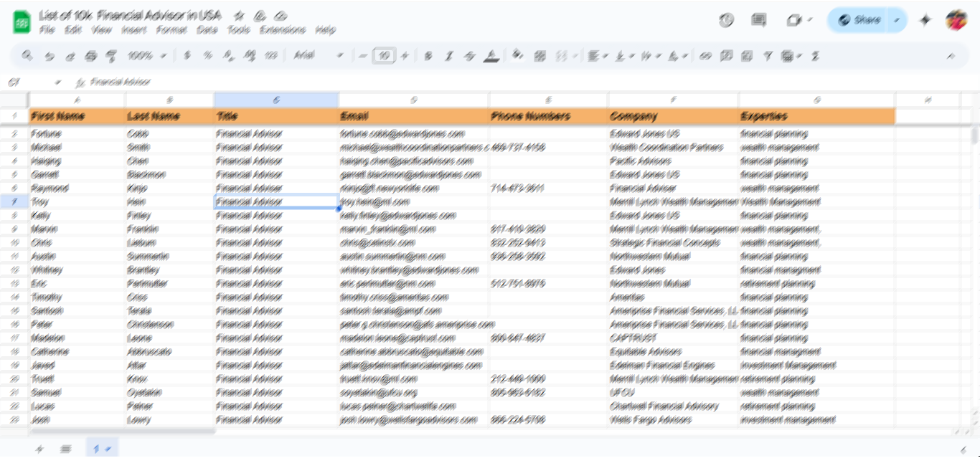
Task: Open the Arial font dropdown
Action: [x=318, y=56]
